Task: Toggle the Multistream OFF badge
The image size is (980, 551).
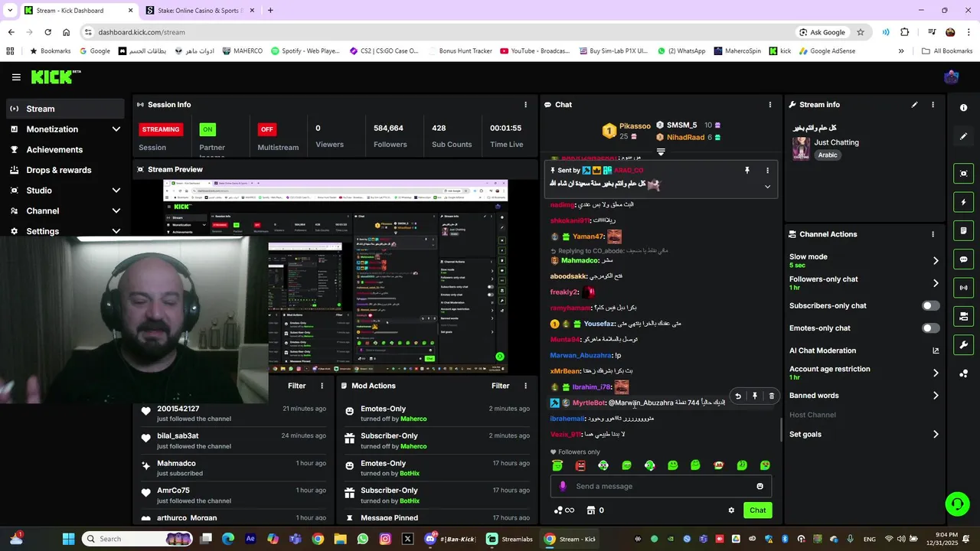Action: tap(266, 129)
